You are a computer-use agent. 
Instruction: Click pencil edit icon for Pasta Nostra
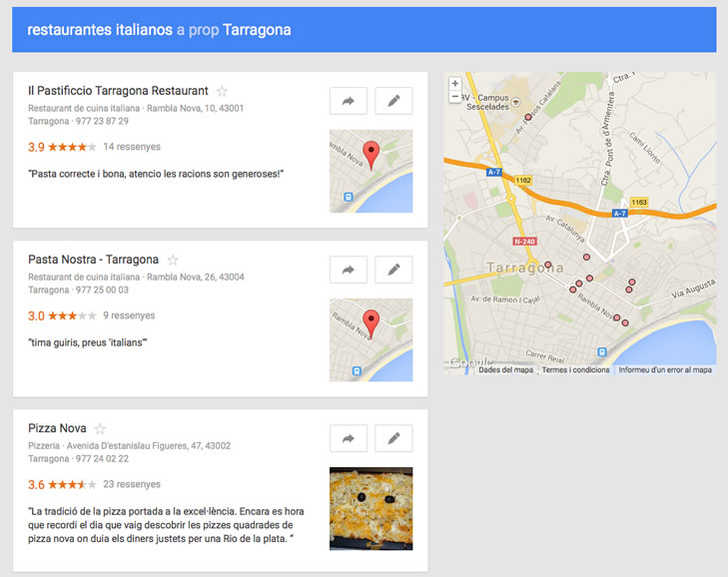pos(393,270)
